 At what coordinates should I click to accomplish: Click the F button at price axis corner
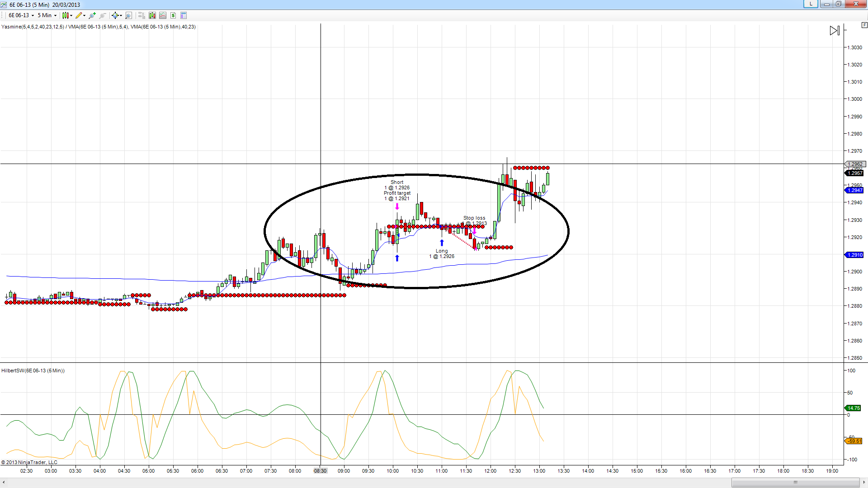click(x=864, y=25)
